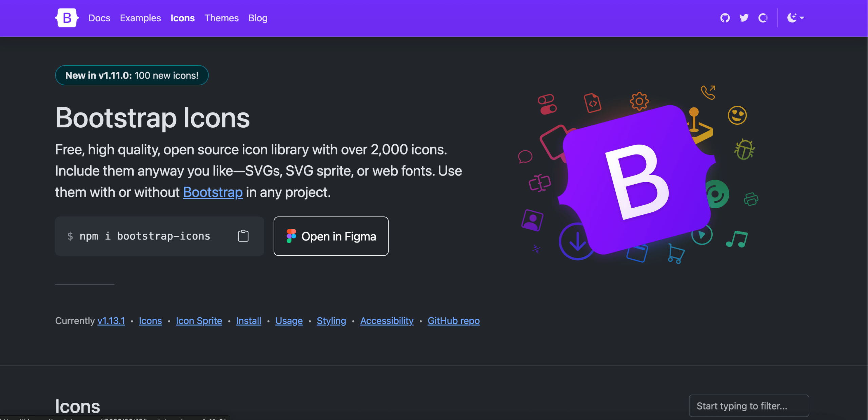The height and width of the screenshot is (420, 868).
Task: Follow the Bootstrap link in description
Action: (x=213, y=192)
